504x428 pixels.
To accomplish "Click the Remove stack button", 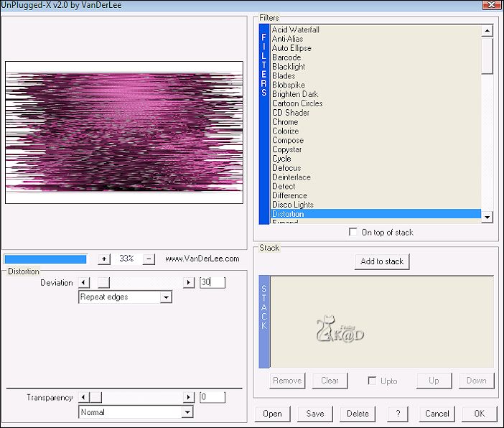I will 287,381.
